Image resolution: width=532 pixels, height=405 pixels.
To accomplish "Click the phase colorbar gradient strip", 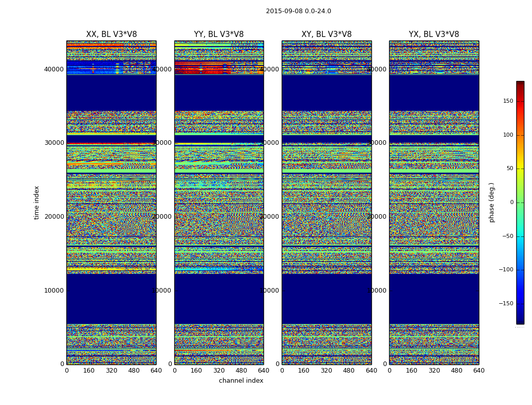I will (520, 202).
